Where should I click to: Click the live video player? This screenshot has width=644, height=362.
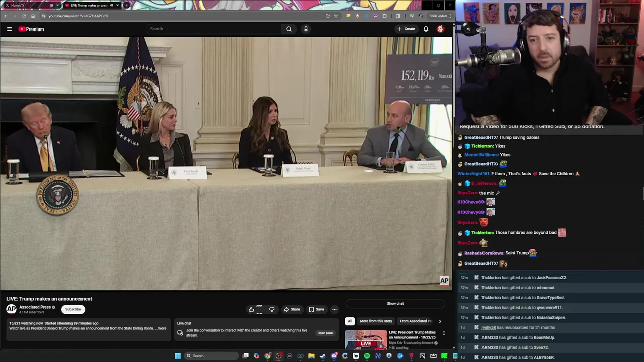(x=226, y=163)
